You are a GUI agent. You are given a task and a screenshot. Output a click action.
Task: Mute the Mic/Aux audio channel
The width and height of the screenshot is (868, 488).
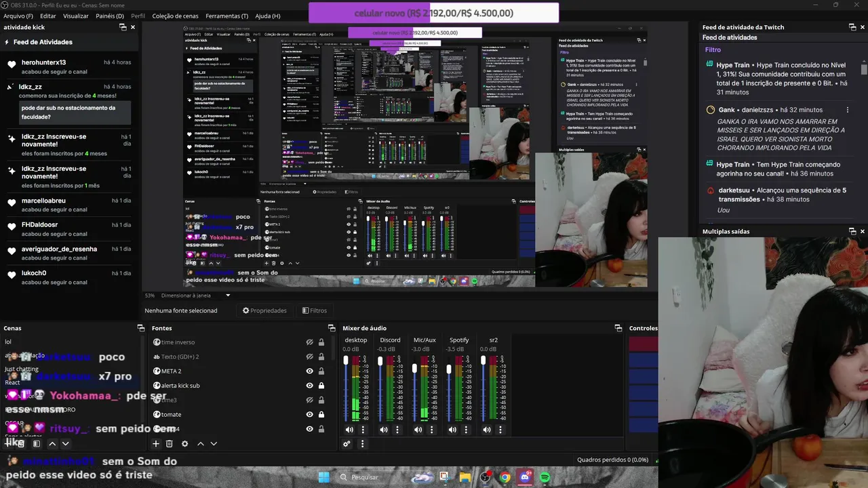(x=418, y=430)
